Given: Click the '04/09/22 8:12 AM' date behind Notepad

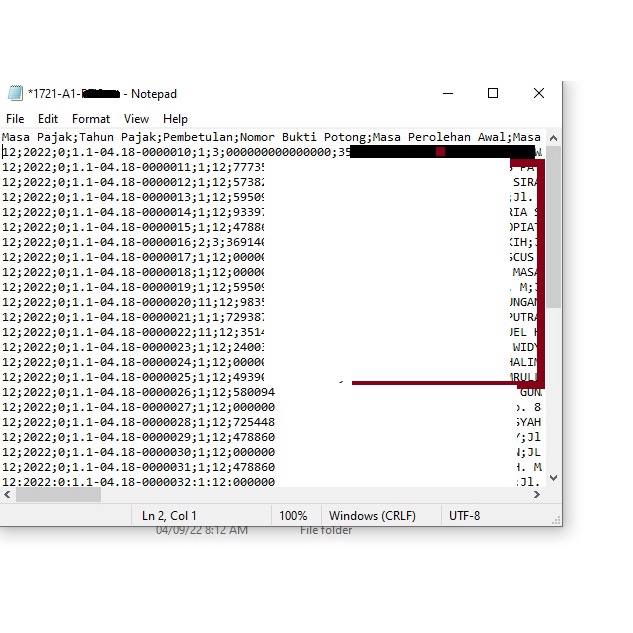Looking at the screenshot, I should pos(201,530).
